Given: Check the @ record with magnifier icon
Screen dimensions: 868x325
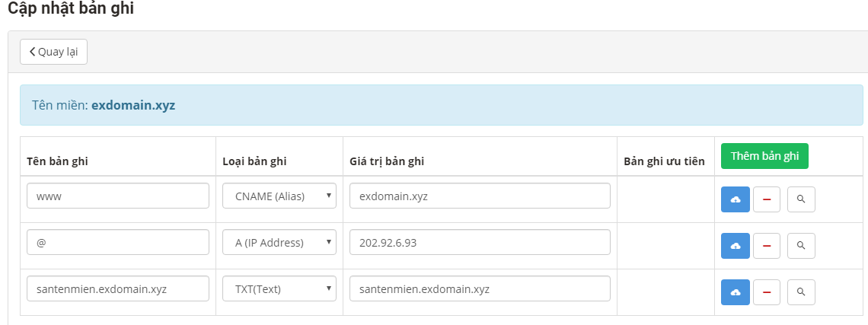Looking at the screenshot, I should pyautogui.click(x=801, y=246).
